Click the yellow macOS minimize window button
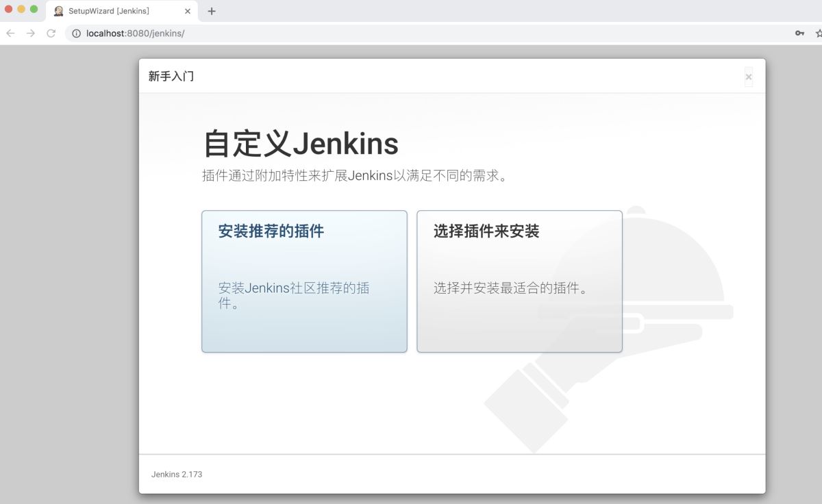The image size is (822, 504). click(x=21, y=9)
